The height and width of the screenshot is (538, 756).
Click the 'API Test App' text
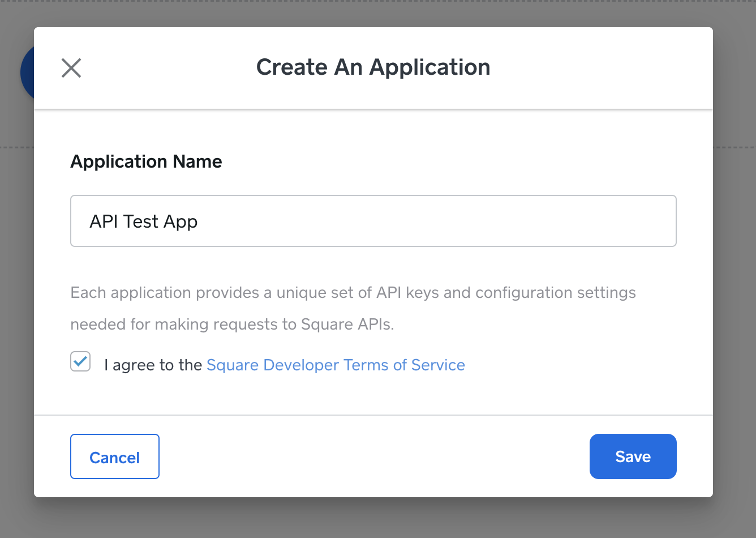[144, 221]
